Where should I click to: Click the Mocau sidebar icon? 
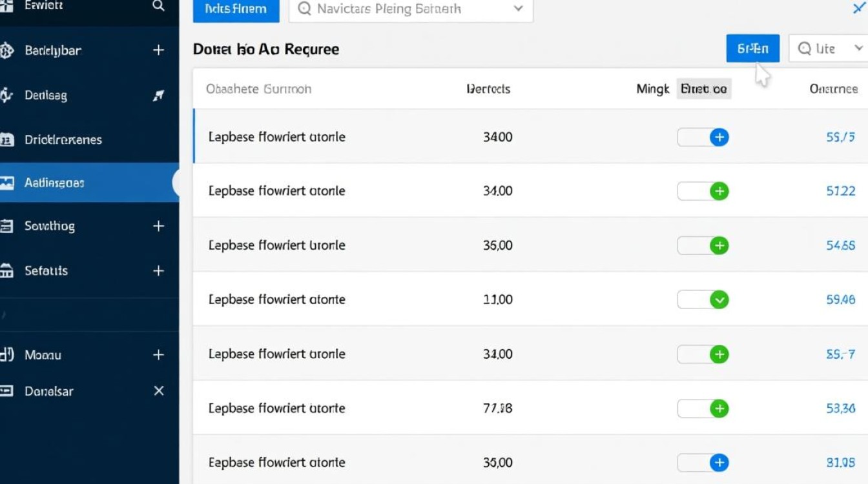coord(6,354)
